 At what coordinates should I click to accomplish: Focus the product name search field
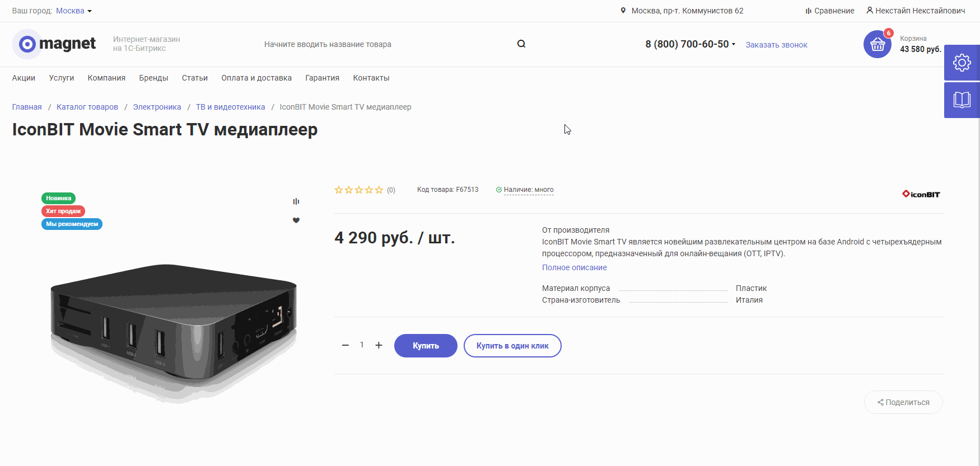coord(386,44)
